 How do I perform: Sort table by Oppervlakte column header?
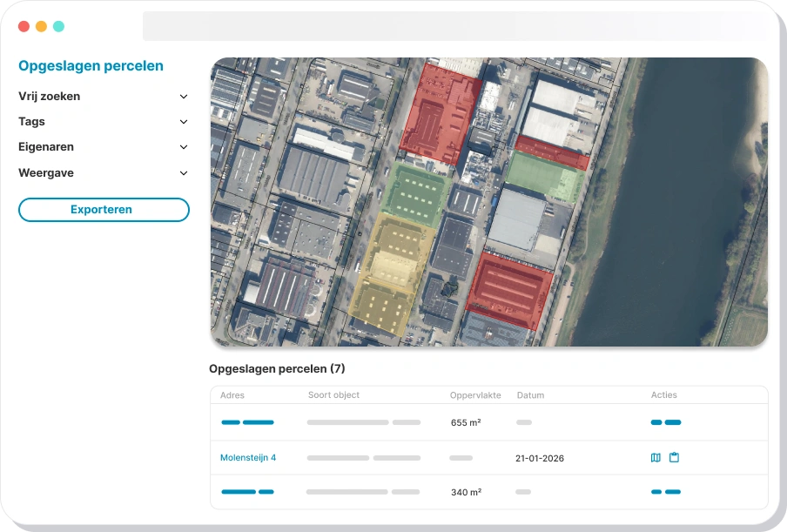click(x=474, y=394)
